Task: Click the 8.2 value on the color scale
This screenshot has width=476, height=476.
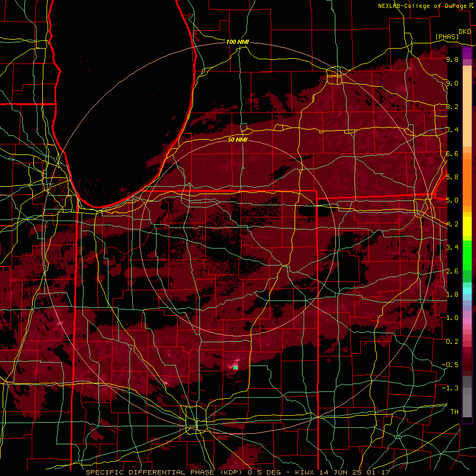Action: (x=452, y=106)
